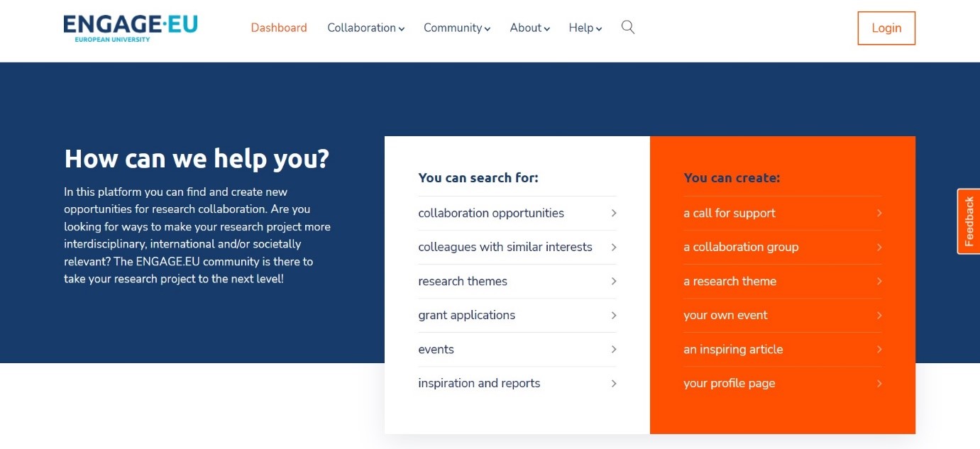
Task: Open the search magnifying glass icon
Action: tap(627, 27)
